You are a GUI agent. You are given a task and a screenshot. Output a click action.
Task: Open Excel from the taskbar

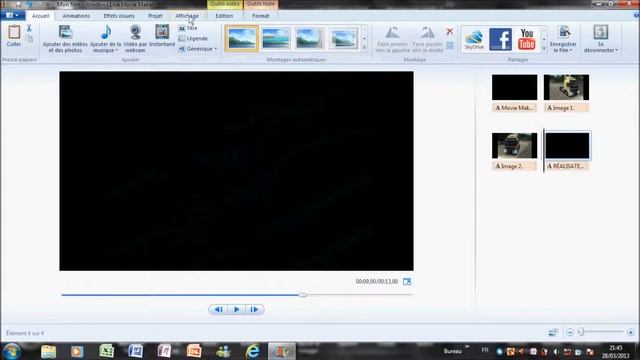pyautogui.click(x=106, y=351)
